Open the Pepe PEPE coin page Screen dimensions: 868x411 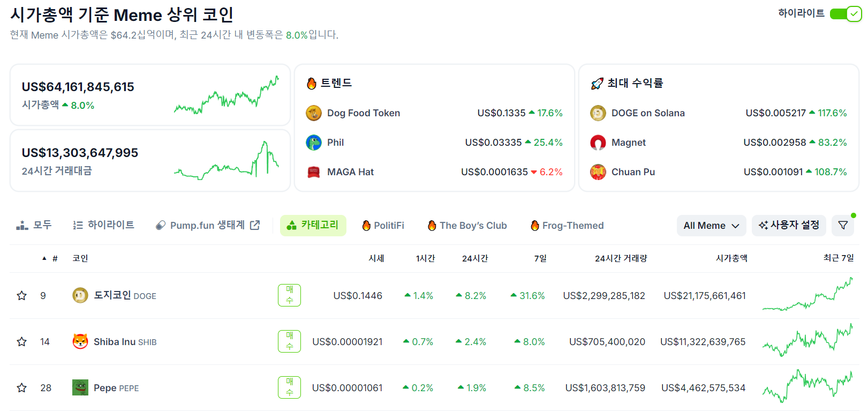[x=116, y=388]
